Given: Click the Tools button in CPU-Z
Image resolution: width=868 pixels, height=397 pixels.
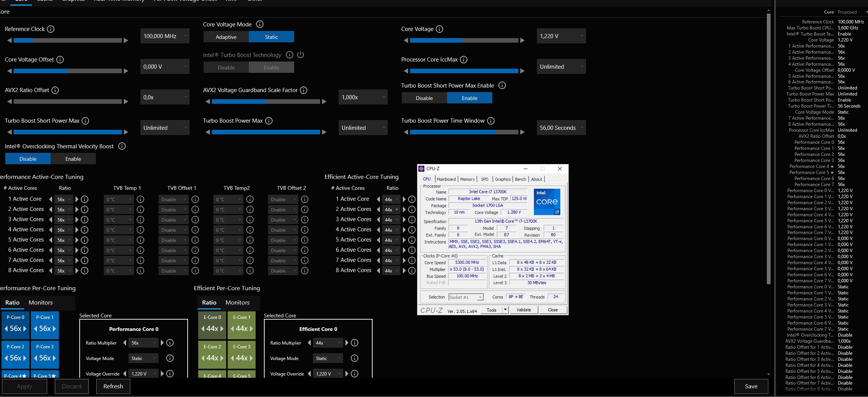Looking at the screenshot, I should pos(492,310).
